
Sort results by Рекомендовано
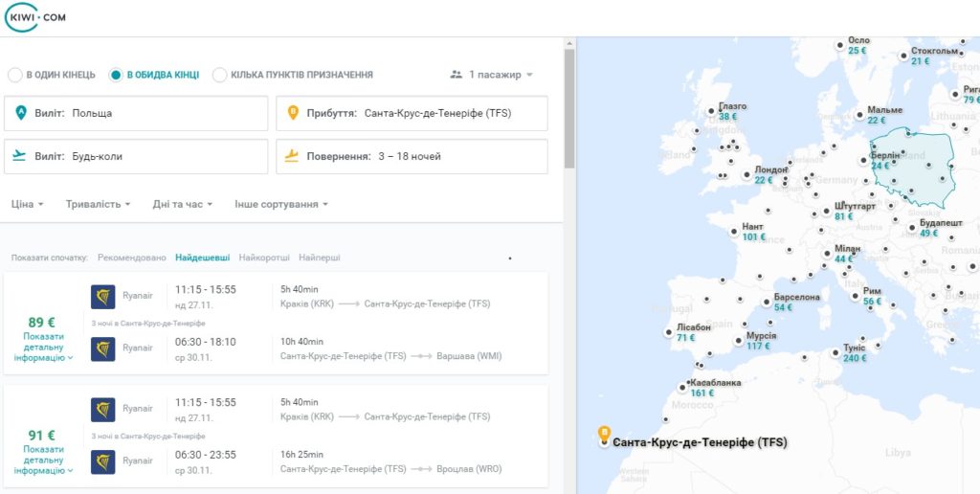click(132, 258)
